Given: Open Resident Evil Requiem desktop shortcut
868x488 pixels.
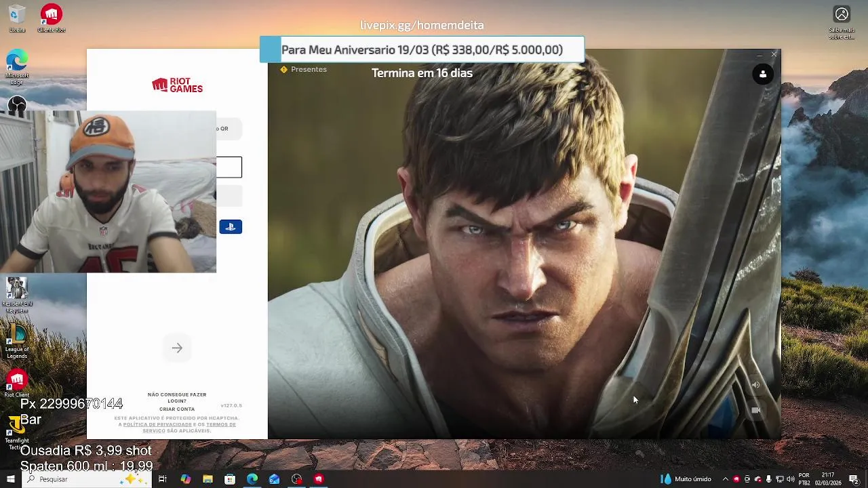Looking at the screenshot, I should (17, 296).
